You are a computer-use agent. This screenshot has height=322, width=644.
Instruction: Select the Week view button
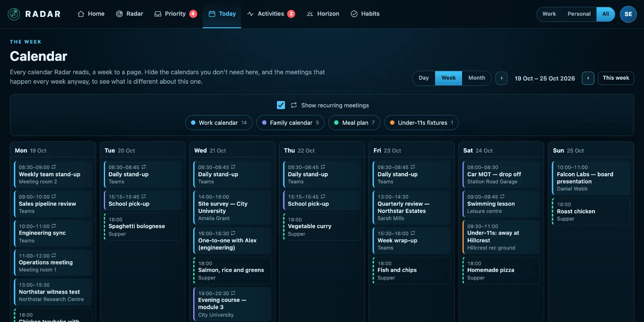tap(448, 78)
